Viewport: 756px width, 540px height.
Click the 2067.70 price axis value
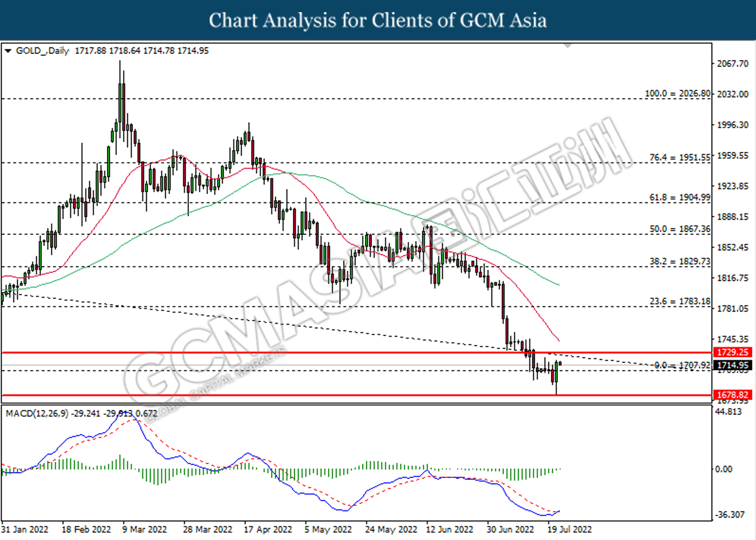pos(733,64)
